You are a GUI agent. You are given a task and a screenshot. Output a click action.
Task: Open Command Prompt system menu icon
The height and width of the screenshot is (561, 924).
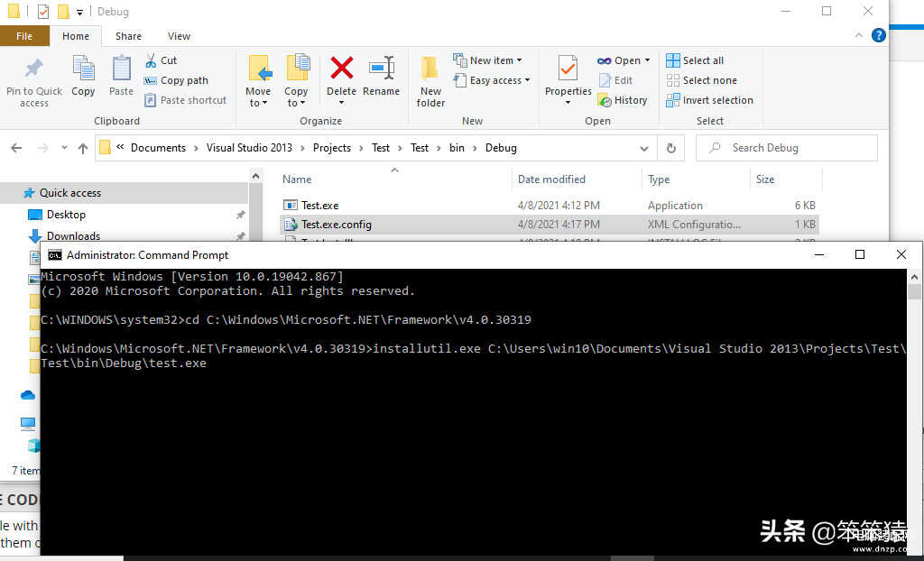pyautogui.click(x=55, y=255)
